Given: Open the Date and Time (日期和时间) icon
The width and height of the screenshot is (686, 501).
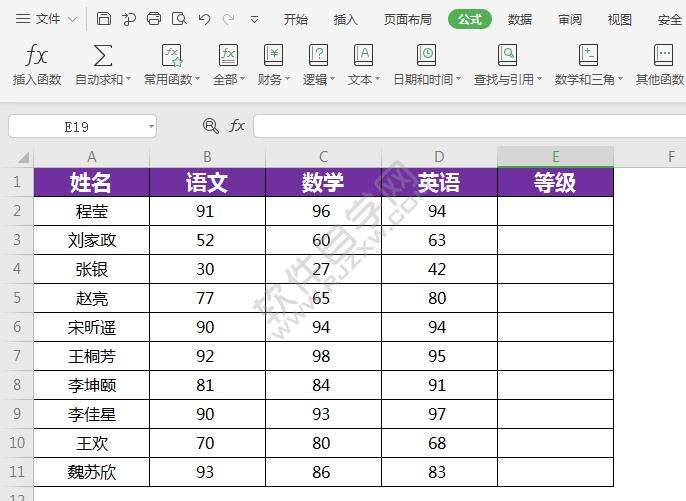Looking at the screenshot, I should coord(426,56).
